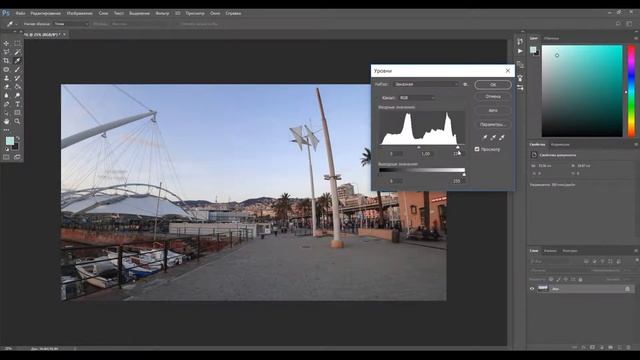Select the Zoom tool

coord(18,121)
